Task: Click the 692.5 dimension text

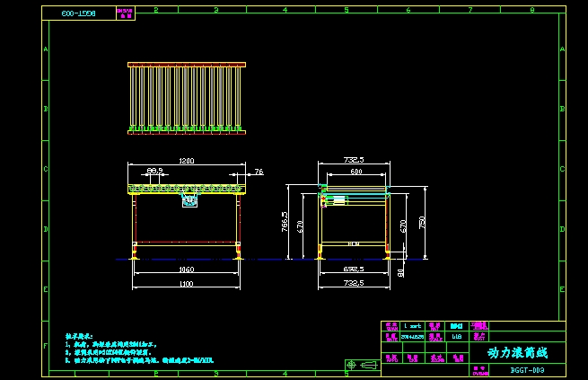Action: click(354, 269)
